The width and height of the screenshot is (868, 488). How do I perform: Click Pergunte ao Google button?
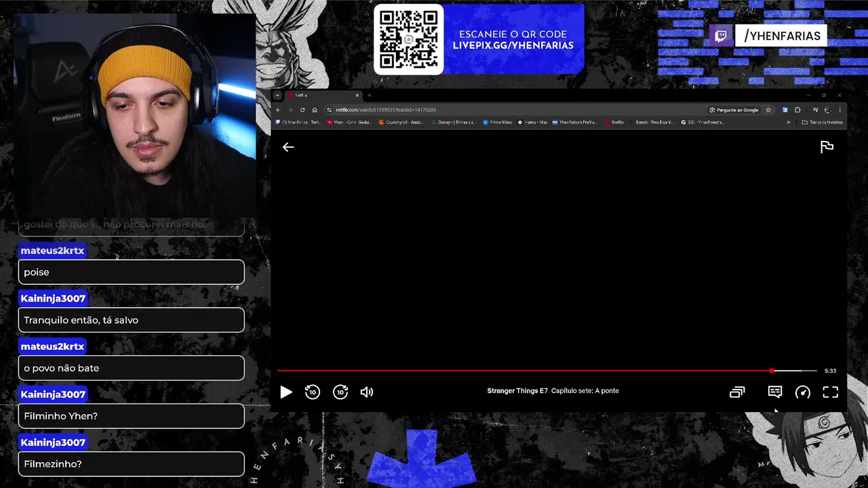tap(734, 110)
